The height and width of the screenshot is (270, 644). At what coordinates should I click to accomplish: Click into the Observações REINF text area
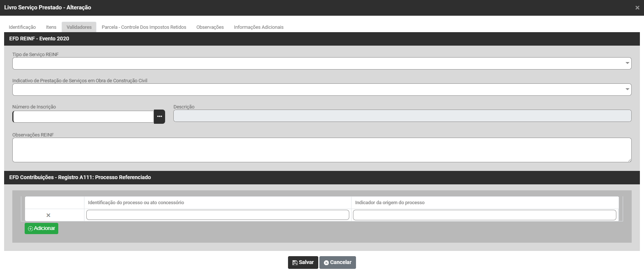[x=322, y=150]
